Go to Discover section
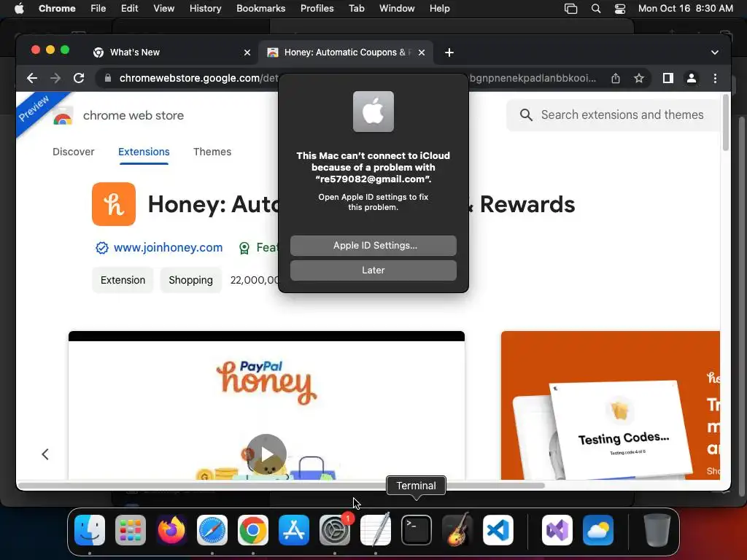Screen dimensions: 747x560 point(74,152)
